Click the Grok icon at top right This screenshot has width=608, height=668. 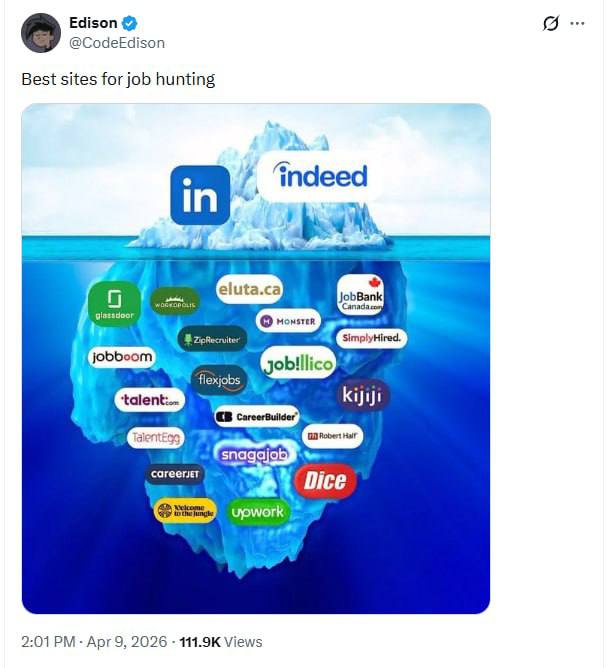click(x=550, y=24)
